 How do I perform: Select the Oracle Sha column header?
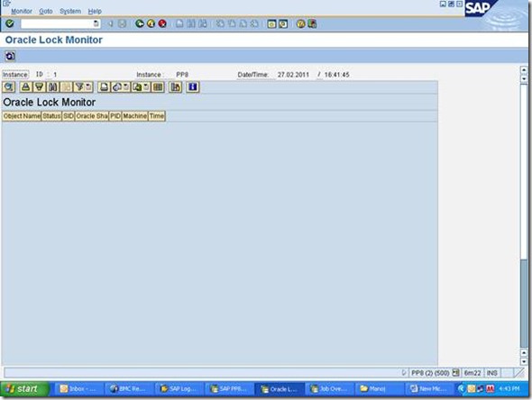click(92, 116)
